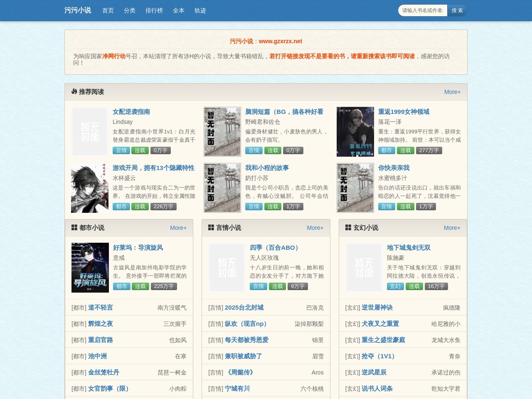Open the 排行榜 navigation item
Screen dimensions: 532x399
[154, 10]
